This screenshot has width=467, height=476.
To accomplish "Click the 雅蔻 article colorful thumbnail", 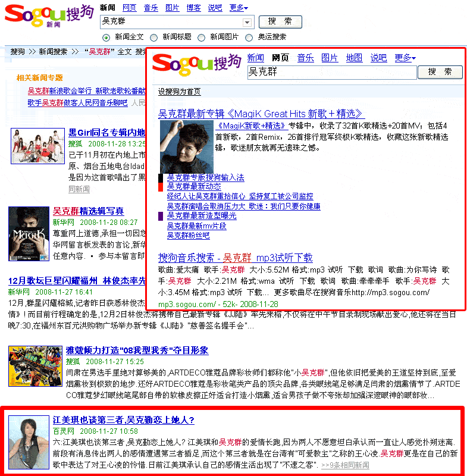I will (x=35, y=367).
